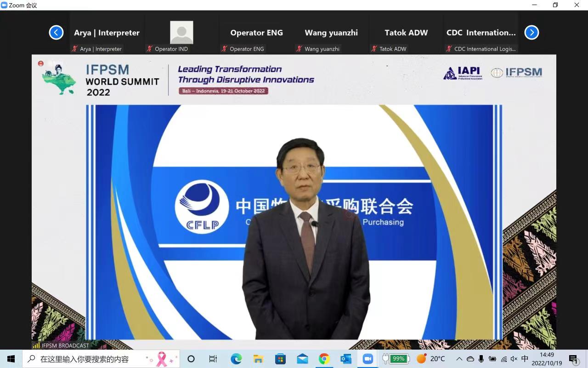The height and width of the screenshot is (368, 588).
Task: Open Outlook from the taskbar
Action: (x=346, y=359)
